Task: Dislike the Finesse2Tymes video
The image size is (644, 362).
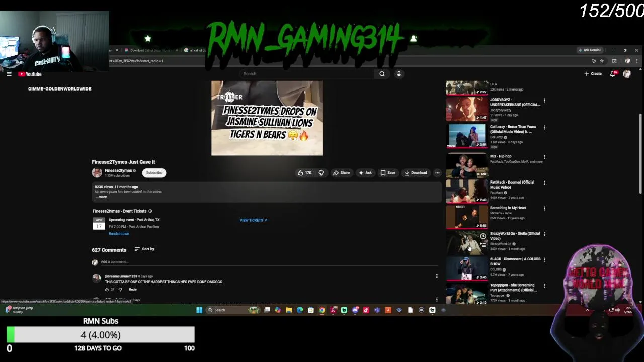Action: coord(321,173)
